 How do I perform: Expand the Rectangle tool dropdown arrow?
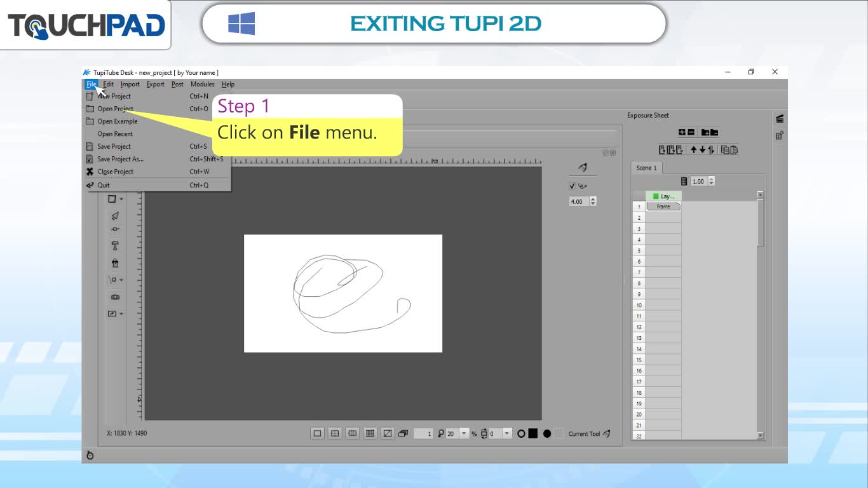point(121,200)
